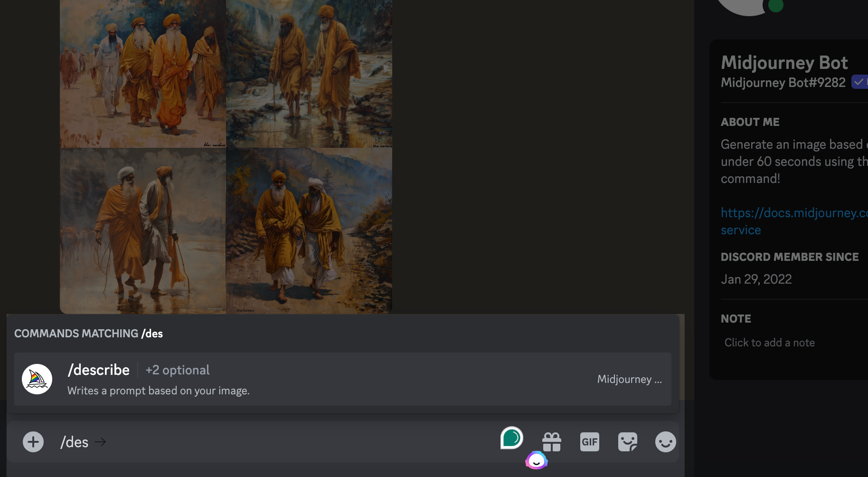Click the green chat bubble extension icon

pos(511,438)
